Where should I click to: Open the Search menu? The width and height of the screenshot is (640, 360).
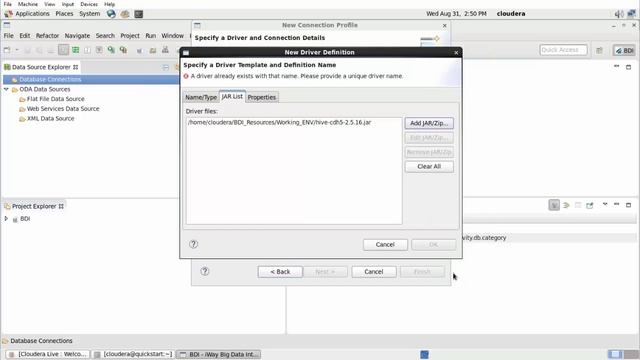tap(105, 36)
